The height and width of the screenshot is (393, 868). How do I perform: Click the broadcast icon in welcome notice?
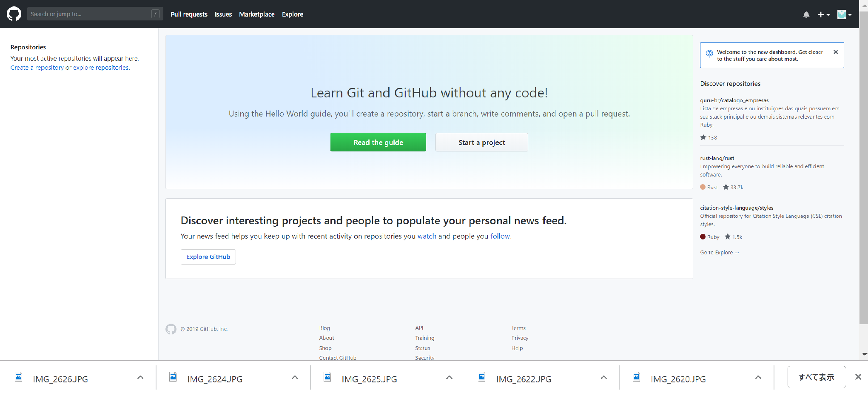coord(709,54)
